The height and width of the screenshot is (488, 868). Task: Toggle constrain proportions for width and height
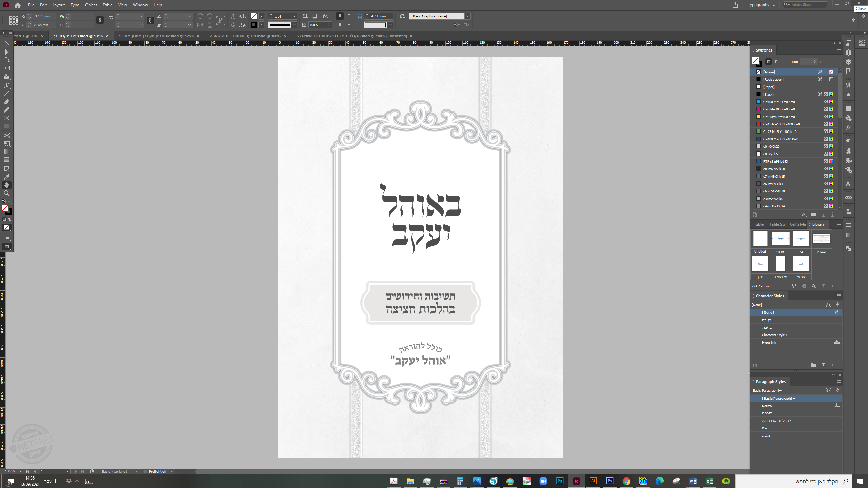click(100, 20)
